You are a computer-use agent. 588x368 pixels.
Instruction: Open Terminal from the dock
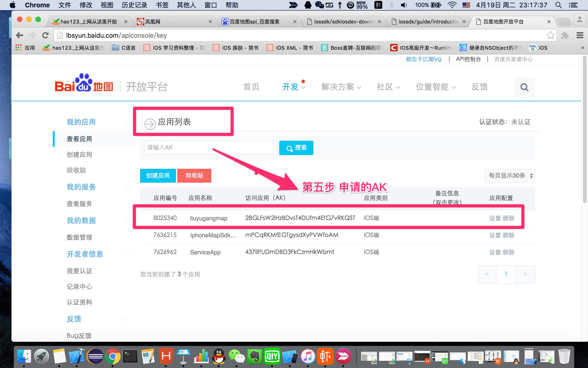coord(130,357)
